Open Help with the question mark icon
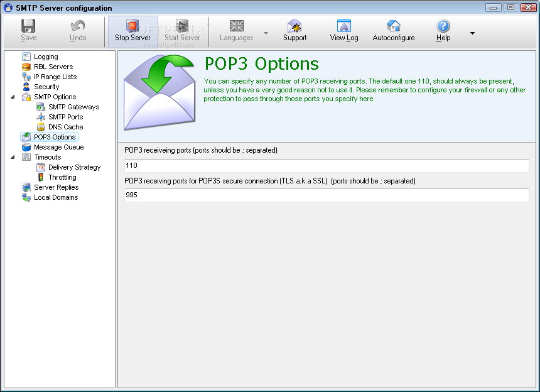Viewport: 540px width, 392px height. [x=443, y=26]
